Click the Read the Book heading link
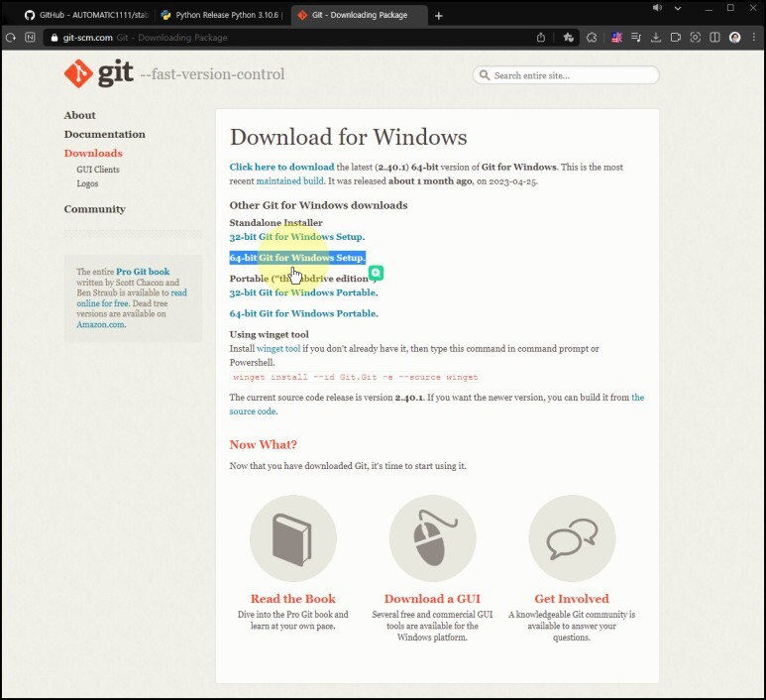Viewport: 766px width, 700px height. click(x=293, y=599)
